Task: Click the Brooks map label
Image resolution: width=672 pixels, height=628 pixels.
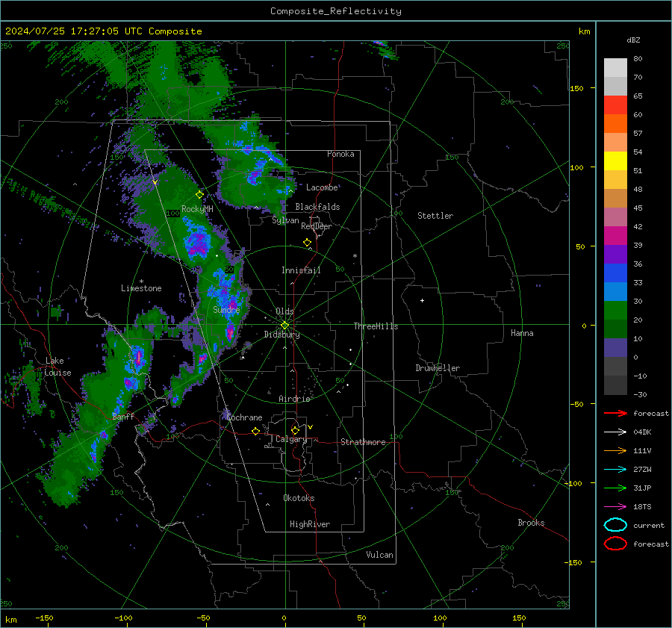Action: [531, 523]
